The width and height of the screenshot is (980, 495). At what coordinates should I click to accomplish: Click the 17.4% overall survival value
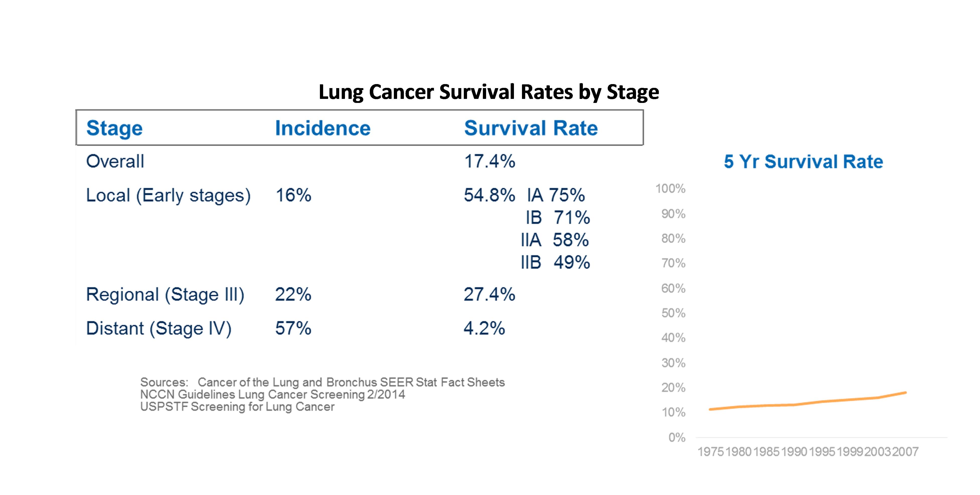(x=489, y=161)
